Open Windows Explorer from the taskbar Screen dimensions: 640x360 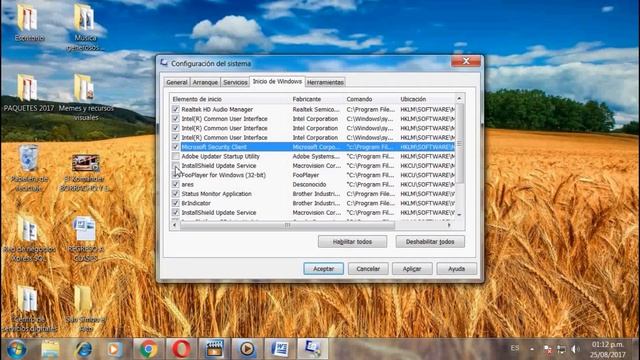pos(50,349)
